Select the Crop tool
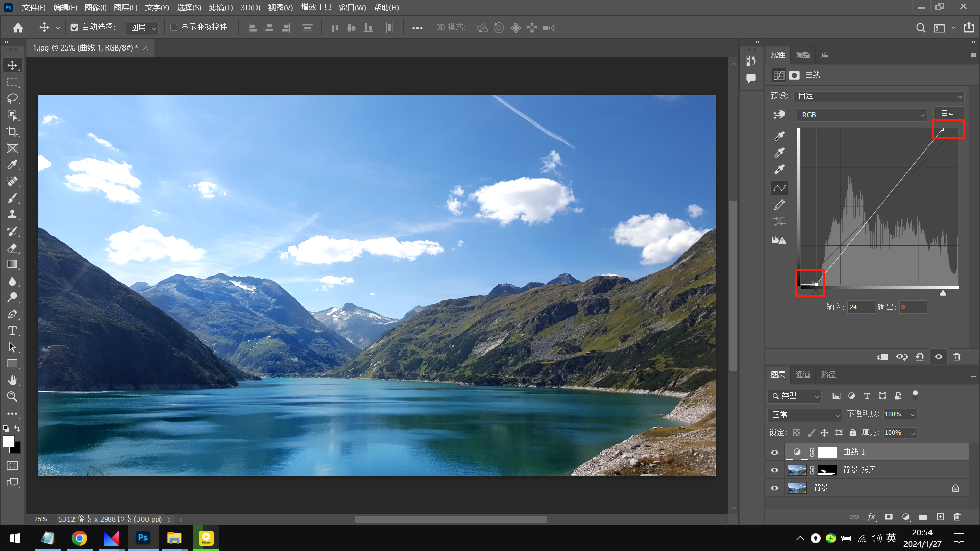 12,132
